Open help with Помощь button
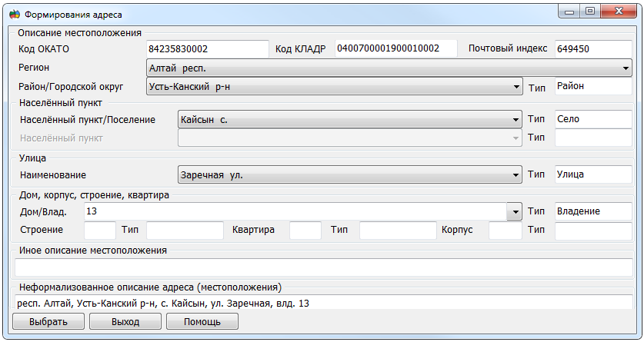 click(x=202, y=321)
